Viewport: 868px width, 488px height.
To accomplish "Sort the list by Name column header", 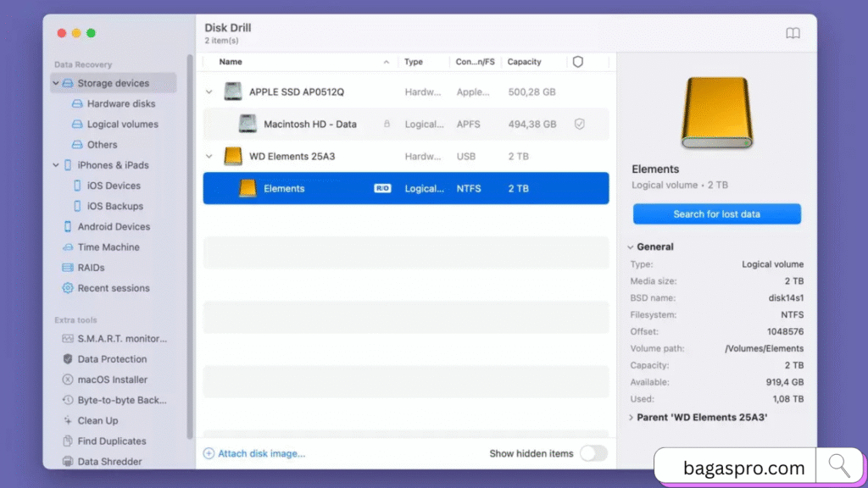I will click(x=231, y=62).
